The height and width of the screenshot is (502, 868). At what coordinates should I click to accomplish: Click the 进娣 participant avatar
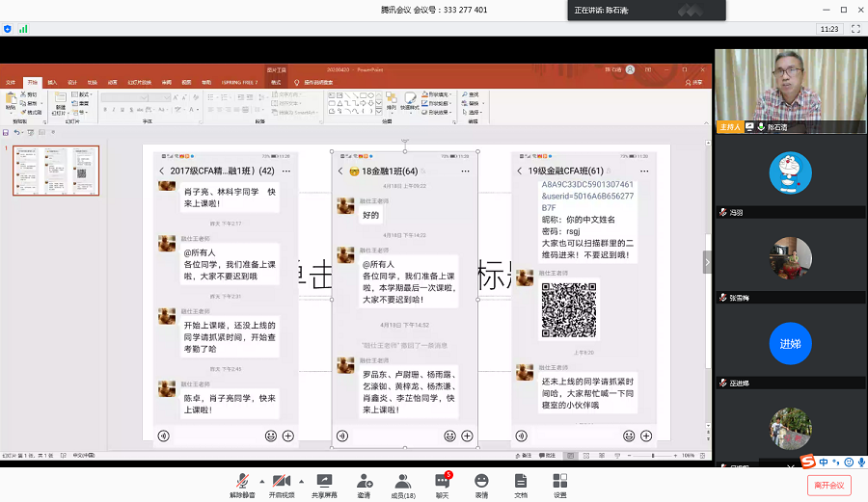point(789,344)
